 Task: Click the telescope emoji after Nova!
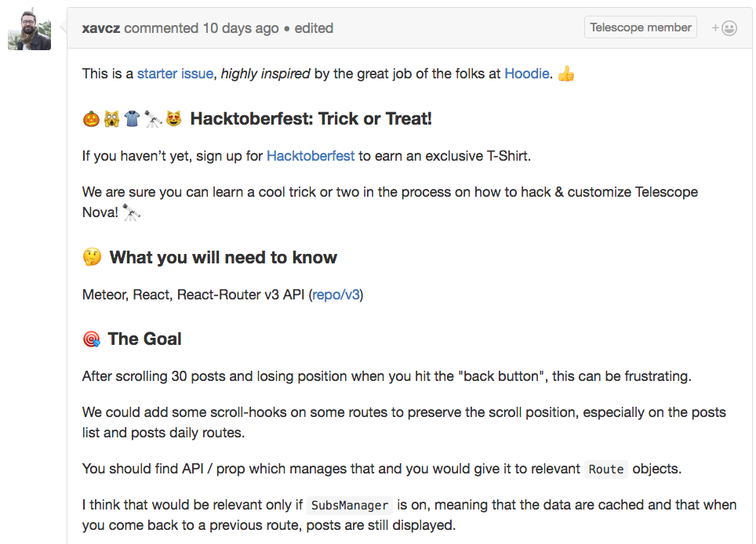[x=131, y=212]
